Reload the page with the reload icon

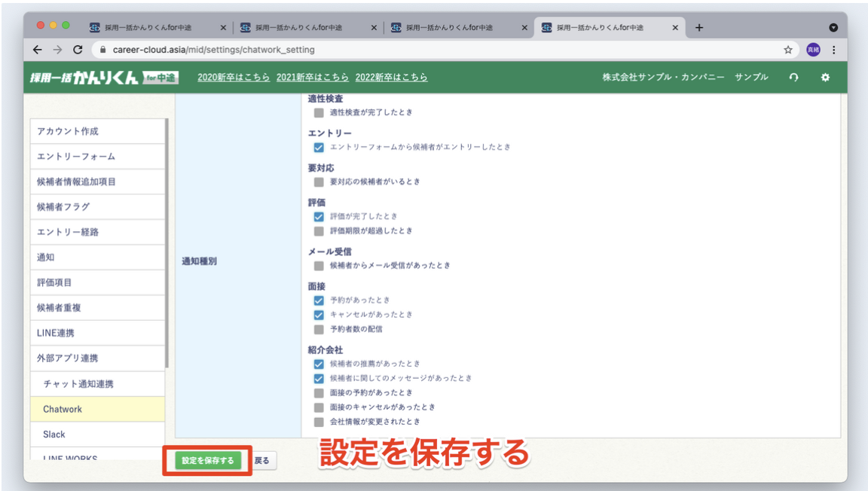78,48
